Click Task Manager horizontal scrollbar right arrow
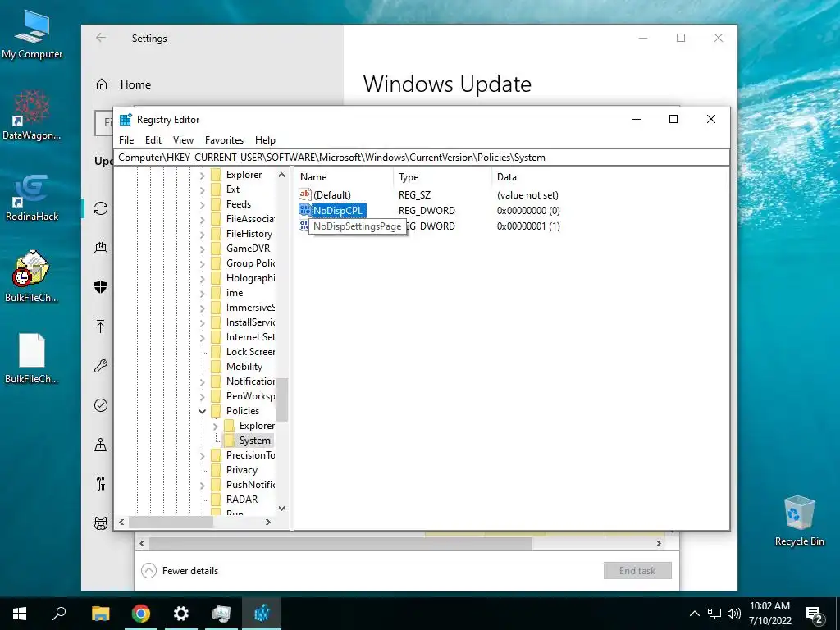The width and height of the screenshot is (840, 630). pyautogui.click(x=659, y=543)
